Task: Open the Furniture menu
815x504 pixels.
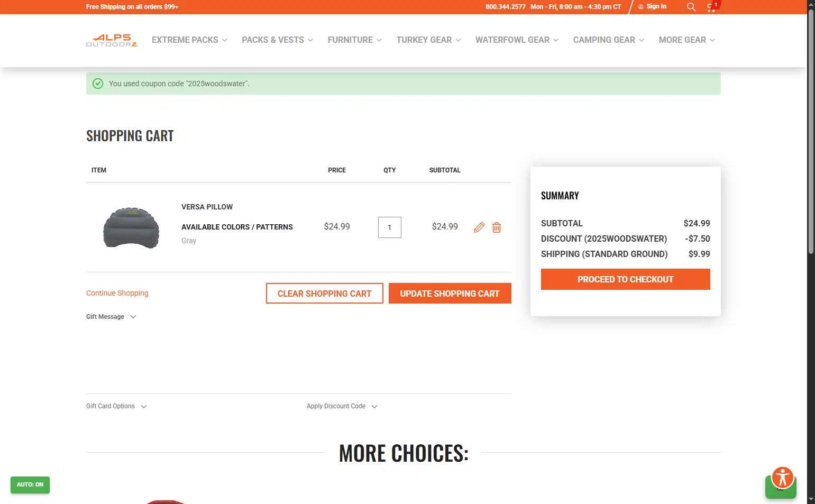Action: (354, 40)
